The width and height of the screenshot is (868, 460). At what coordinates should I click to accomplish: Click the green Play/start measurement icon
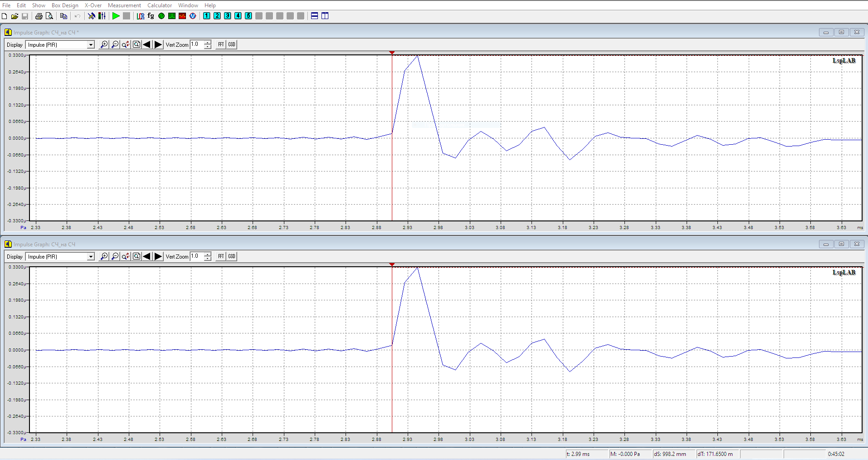point(116,16)
